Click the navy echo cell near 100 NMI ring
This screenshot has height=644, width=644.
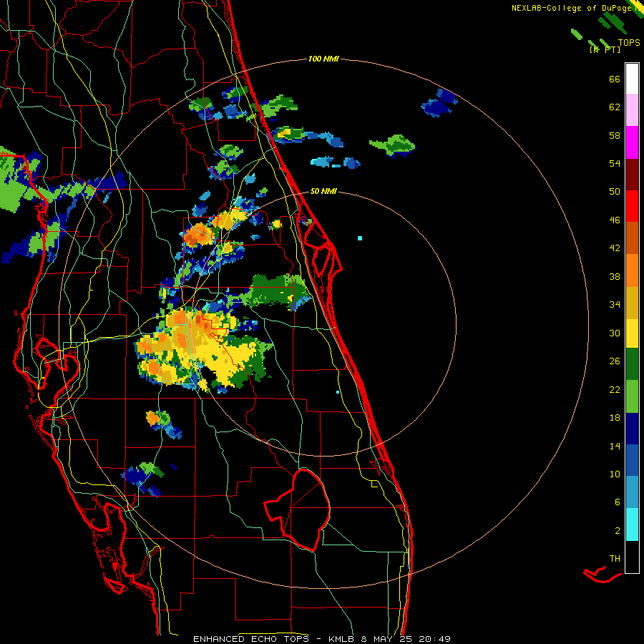pyautogui.click(x=439, y=102)
